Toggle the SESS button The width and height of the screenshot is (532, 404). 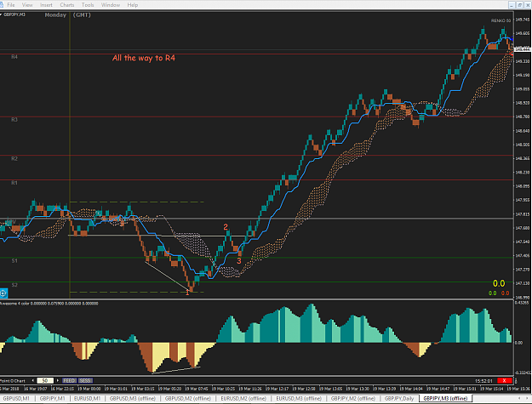(85, 381)
